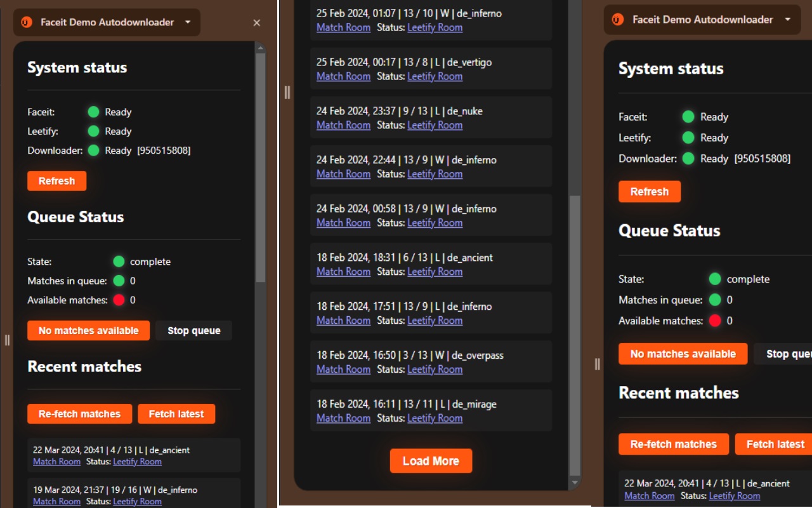Click green Faceit status indicator in right panel
Viewport: 812px width, 508px height.
tap(688, 117)
